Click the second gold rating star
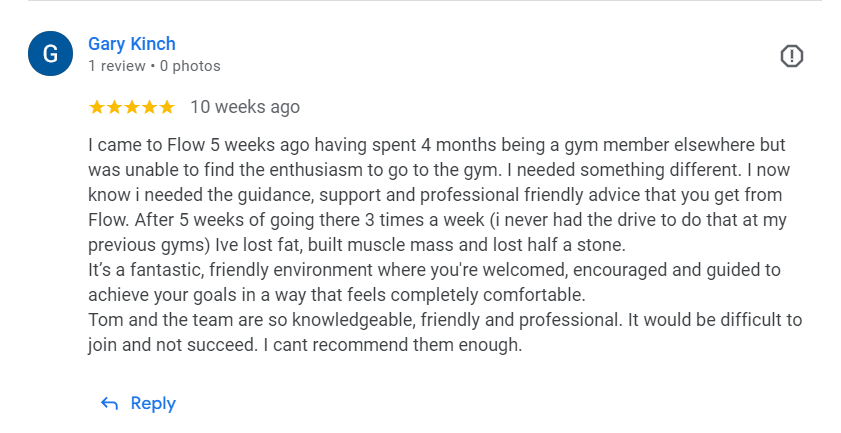 tap(114, 107)
